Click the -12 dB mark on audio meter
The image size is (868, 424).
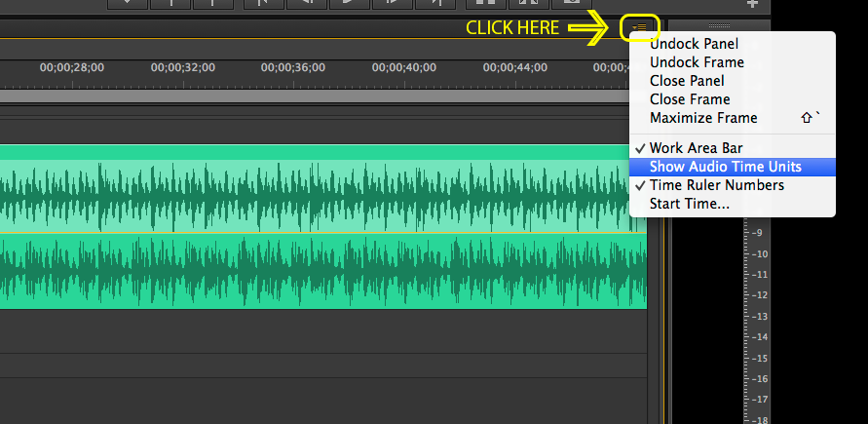coord(760,295)
